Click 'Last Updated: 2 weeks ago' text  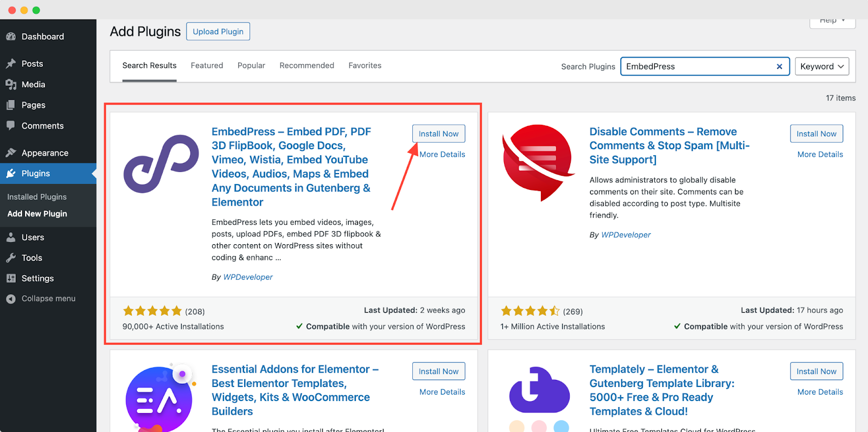pyautogui.click(x=414, y=310)
